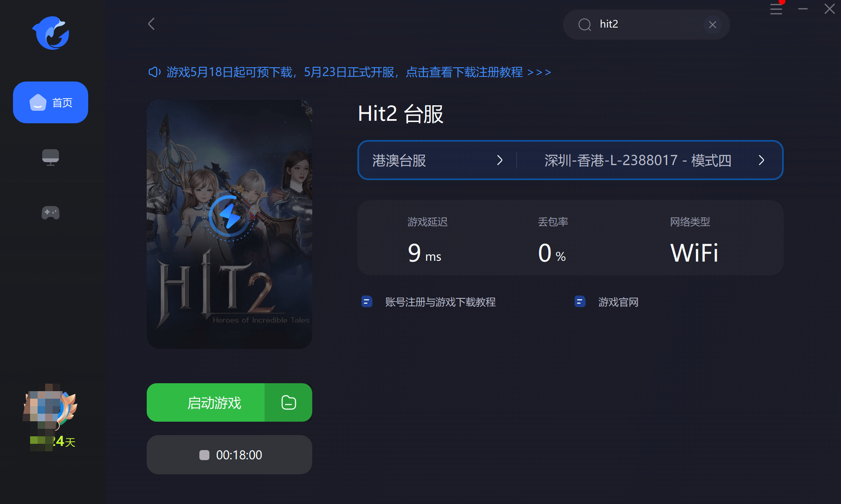Image resolution: width=841 pixels, height=504 pixels.
Task: Click the 0 % packet loss value
Action: click(x=552, y=253)
